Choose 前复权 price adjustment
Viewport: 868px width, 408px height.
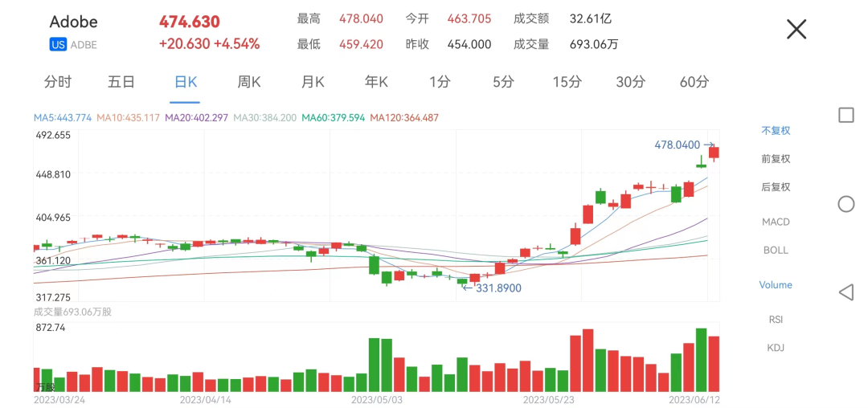pos(776,159)
